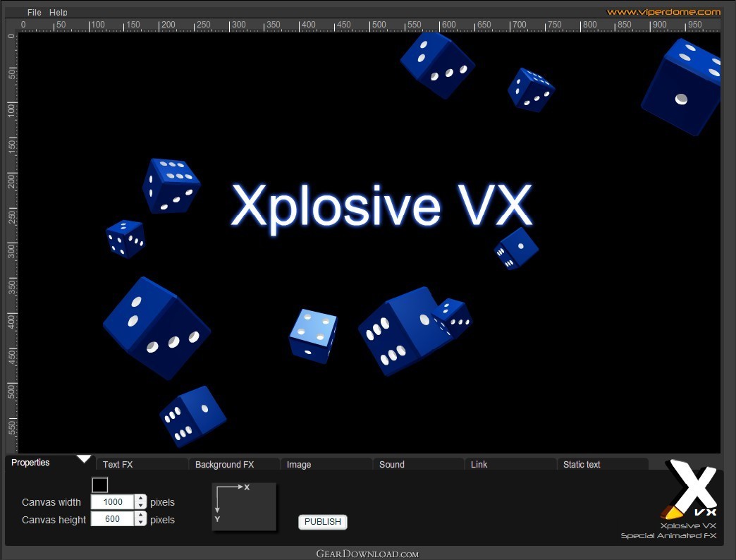
Task: Increase the Canvas height value
Action: (x=140, y=515)
